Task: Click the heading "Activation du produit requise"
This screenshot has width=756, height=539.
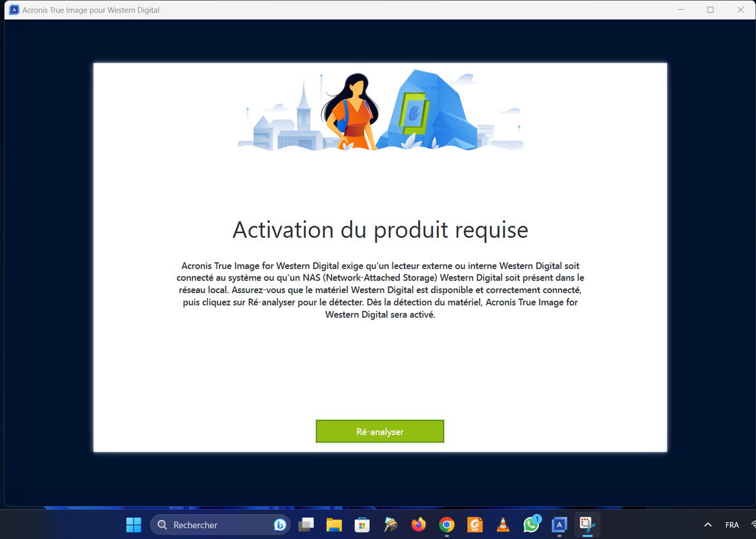Action: click(380, 230)
